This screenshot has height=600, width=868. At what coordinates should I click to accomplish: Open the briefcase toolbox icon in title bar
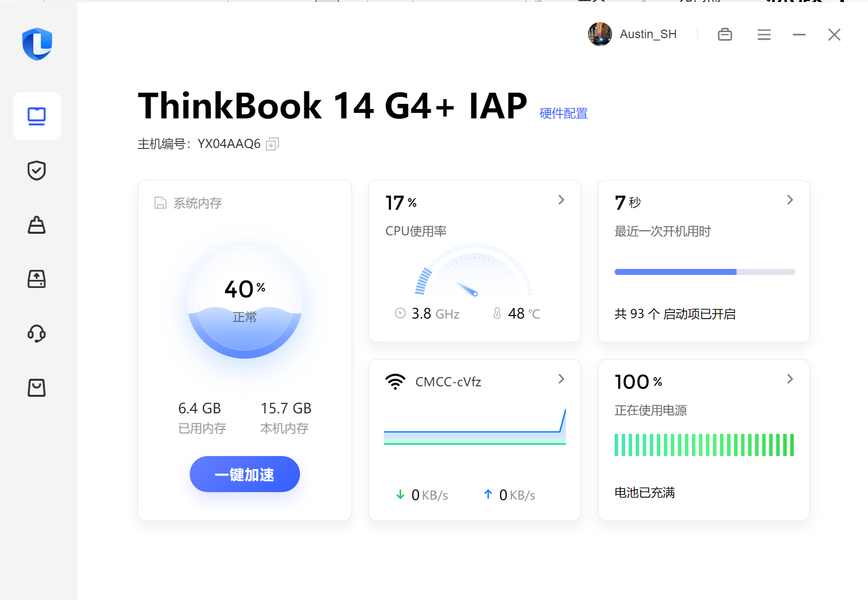click(725, 34)
